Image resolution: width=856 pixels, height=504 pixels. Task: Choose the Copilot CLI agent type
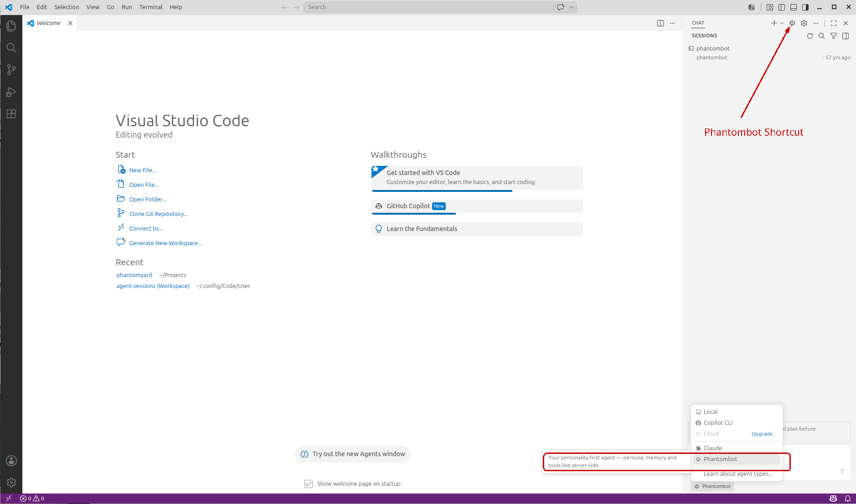click(737, 423)
